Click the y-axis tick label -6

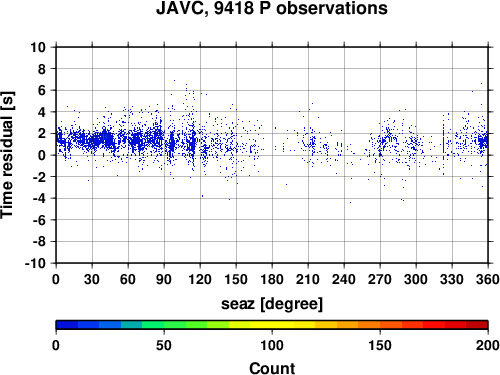coord(39,220)
